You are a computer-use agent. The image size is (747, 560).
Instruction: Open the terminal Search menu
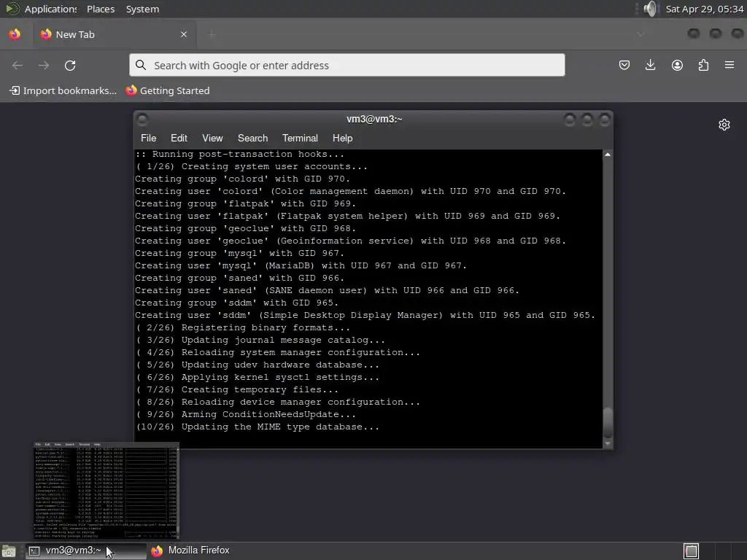click(252, 138)
